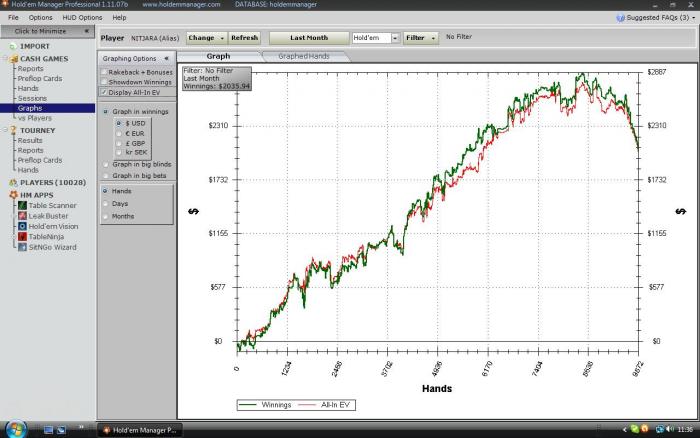Collapse the Cash Games tree node

point(6,59)
